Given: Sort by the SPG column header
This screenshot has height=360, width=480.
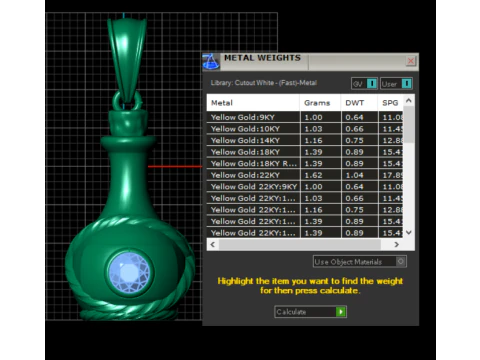Looking at the screenshot, I should tap(390, 103).
